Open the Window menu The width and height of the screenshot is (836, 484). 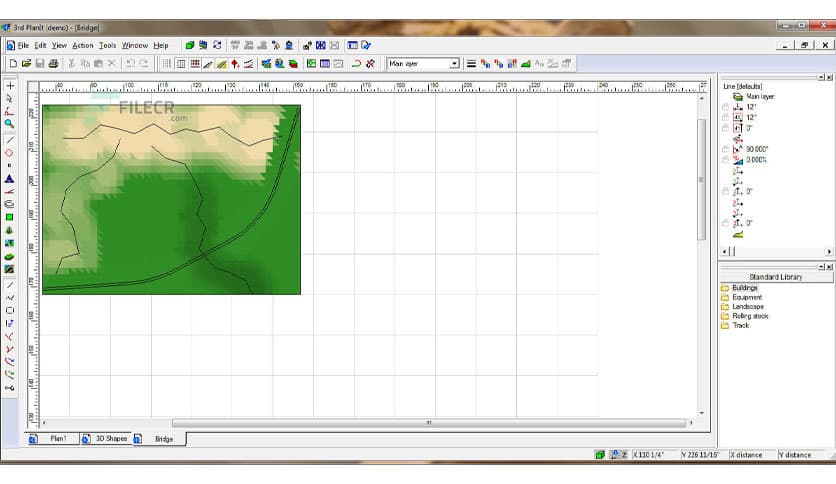click(134, 46)
